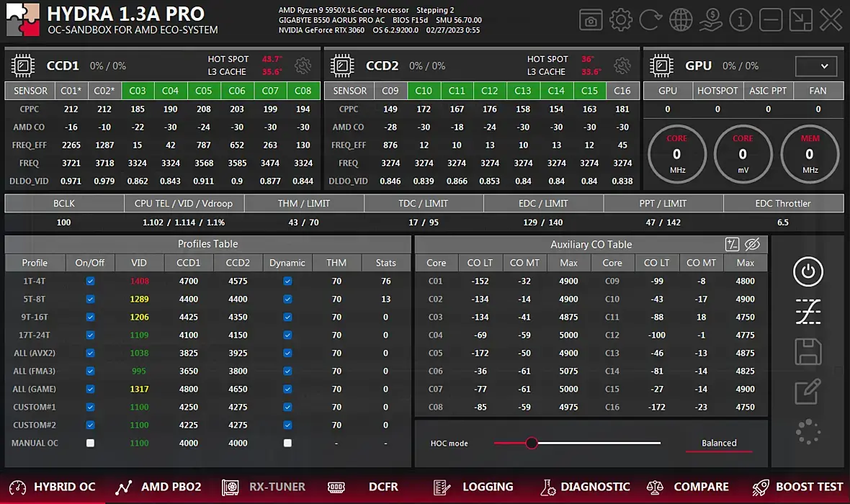Click CCD2 value 4575 for 1T-4T
The image size is (850, 504).
238,281
